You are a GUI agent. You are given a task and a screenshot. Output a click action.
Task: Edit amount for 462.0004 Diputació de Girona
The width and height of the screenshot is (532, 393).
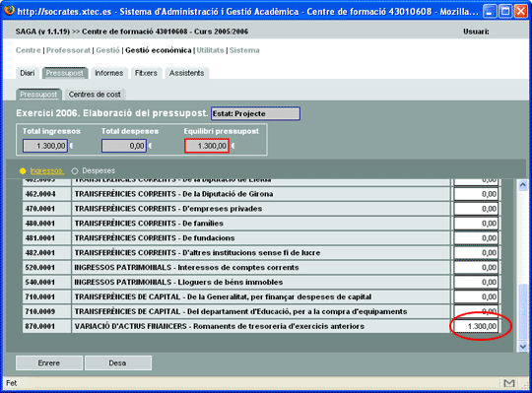tap(476, 194)
